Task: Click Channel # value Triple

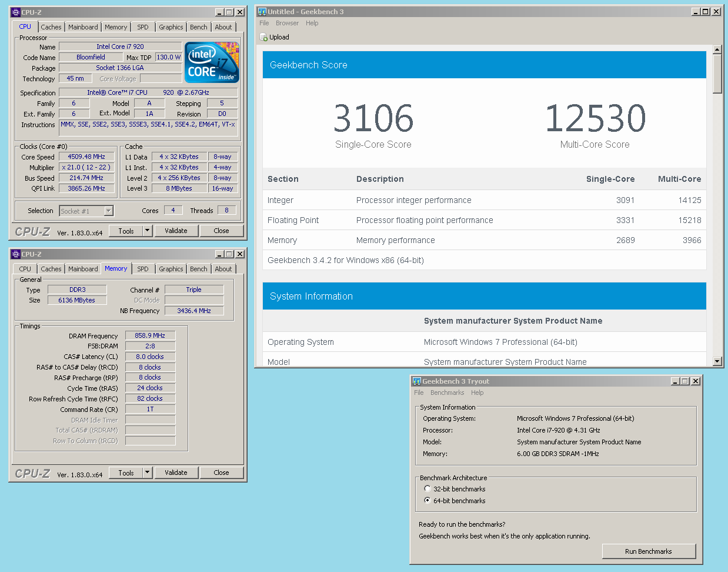Action: click(194, 290)
